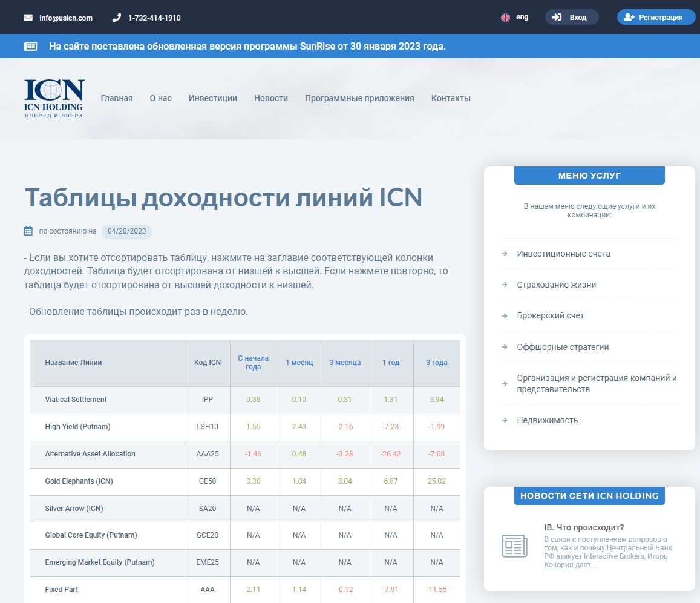Click the calendar icon beside the date
The width and height of the screenshot is (700, 603).
[x=28, y=231]
